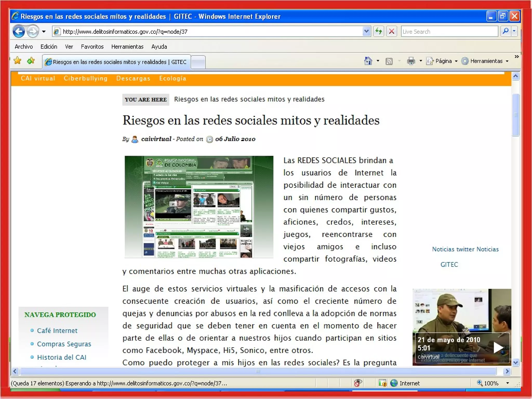
Task: Click the RSS feeds icon
Action: click(x=389, y=61)
